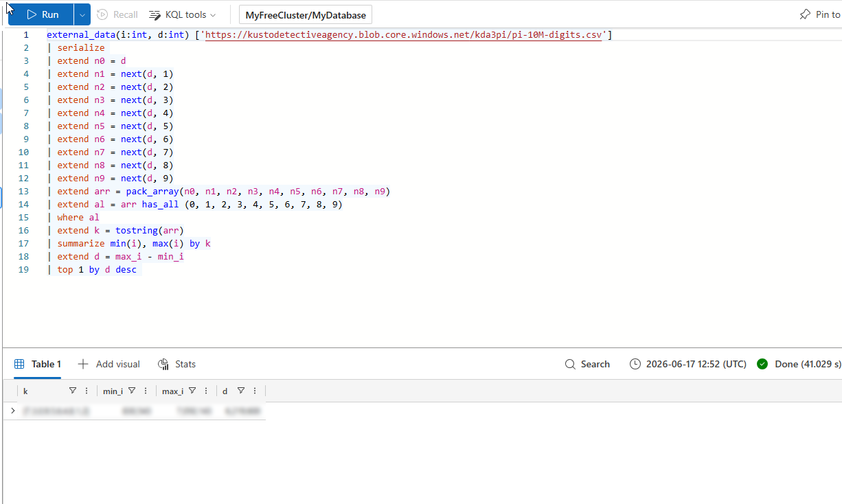The height and width of the screenshot is (504, 842).
Task: Open the filter icon on the min_i column
Action: click(132, 391)
